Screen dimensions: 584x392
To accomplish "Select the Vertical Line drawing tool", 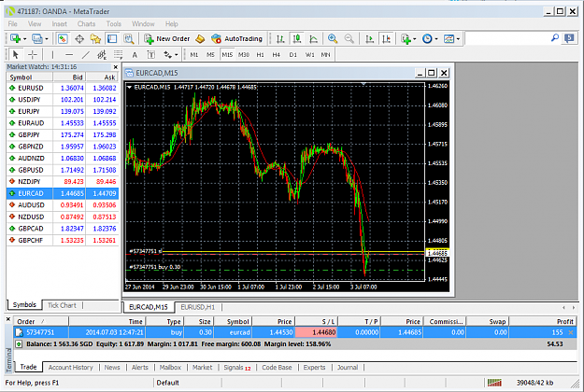I will tap(52, 55).
